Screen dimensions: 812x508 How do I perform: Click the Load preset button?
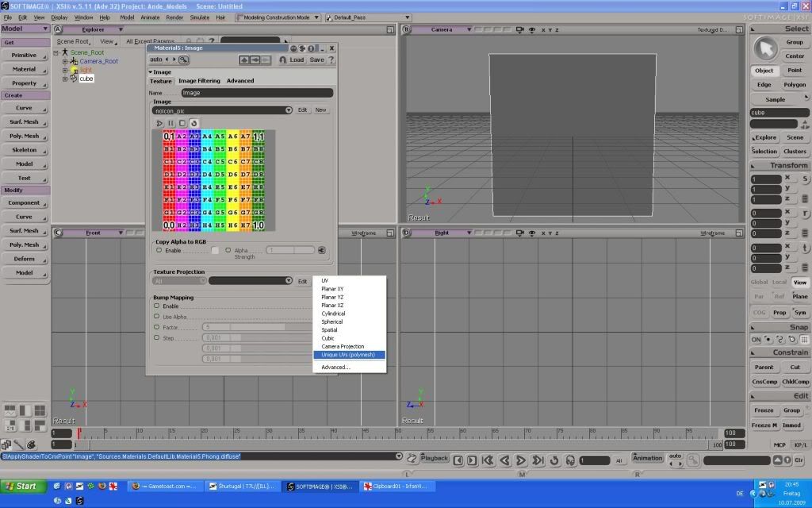(x=297, y=60)
